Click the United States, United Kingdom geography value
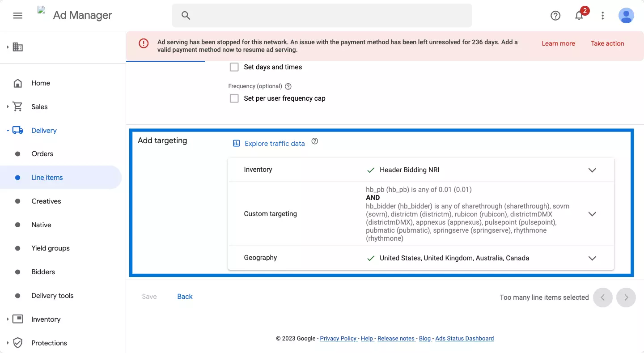Viewport: 644px width, 353px height. click(x=454, y=258)
